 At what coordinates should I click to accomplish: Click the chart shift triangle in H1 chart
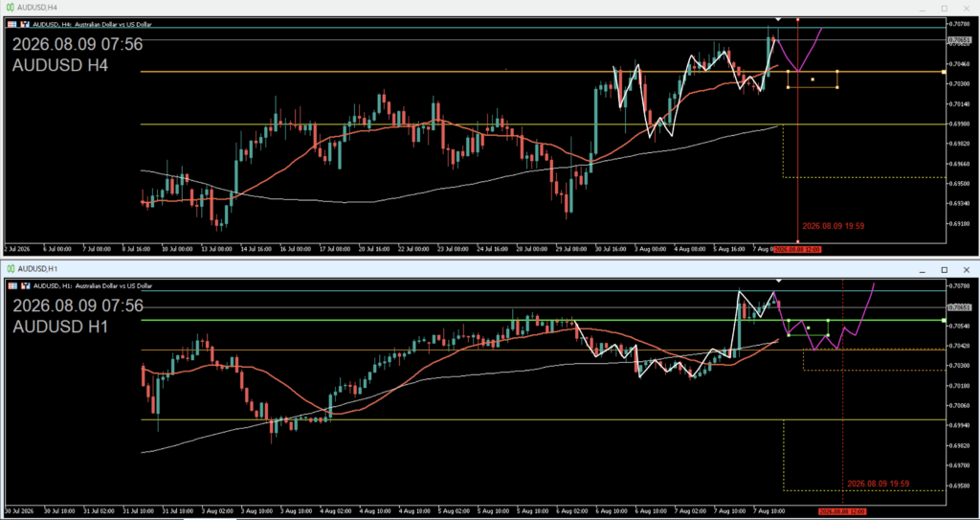tap(778, 282)
